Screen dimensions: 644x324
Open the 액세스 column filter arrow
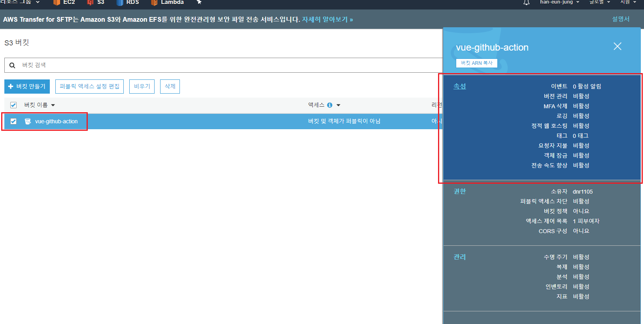(x=338, y=105)
